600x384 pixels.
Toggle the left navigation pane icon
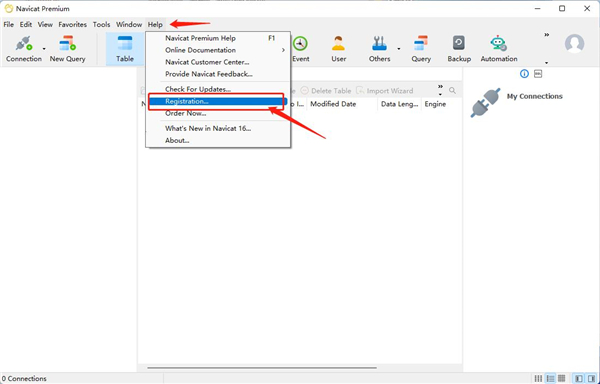tap(579, 379)
